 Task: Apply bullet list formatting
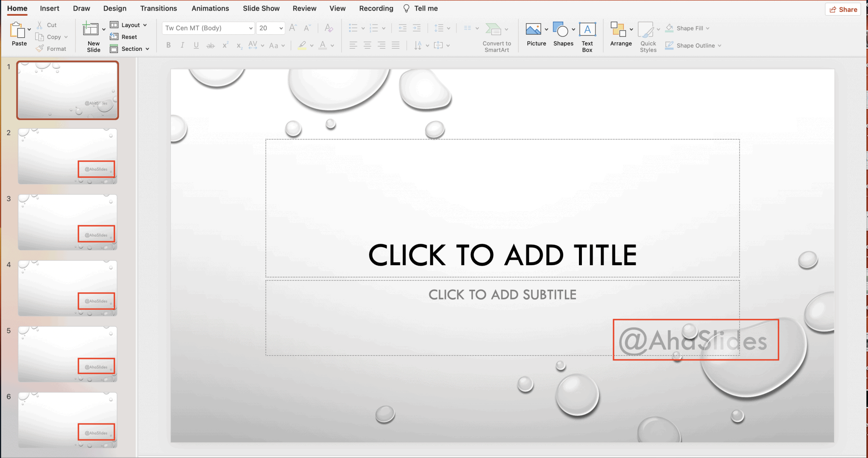click(353, 28)
